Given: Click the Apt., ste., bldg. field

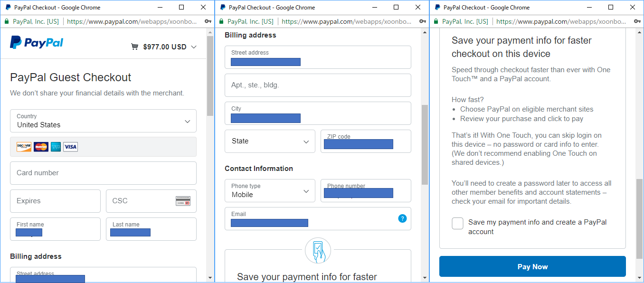Looking at the screenshot, I should pyautogui.click(x=318, y=85).
